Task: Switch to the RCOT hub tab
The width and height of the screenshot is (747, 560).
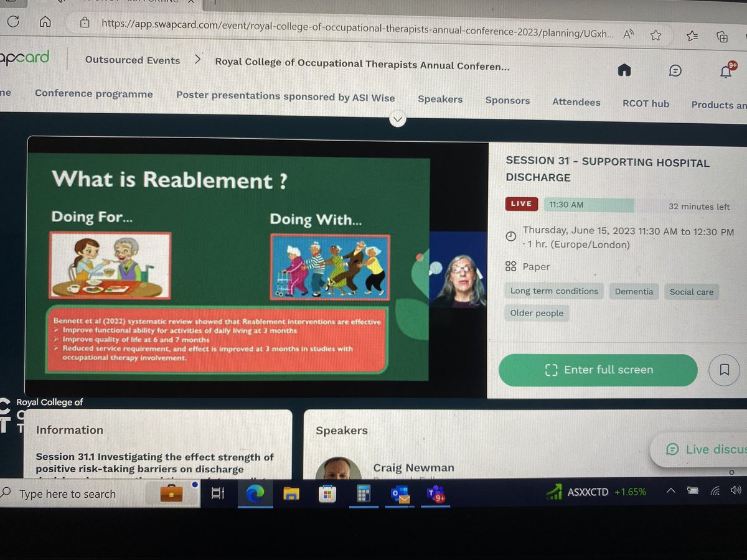Action: 646,103
